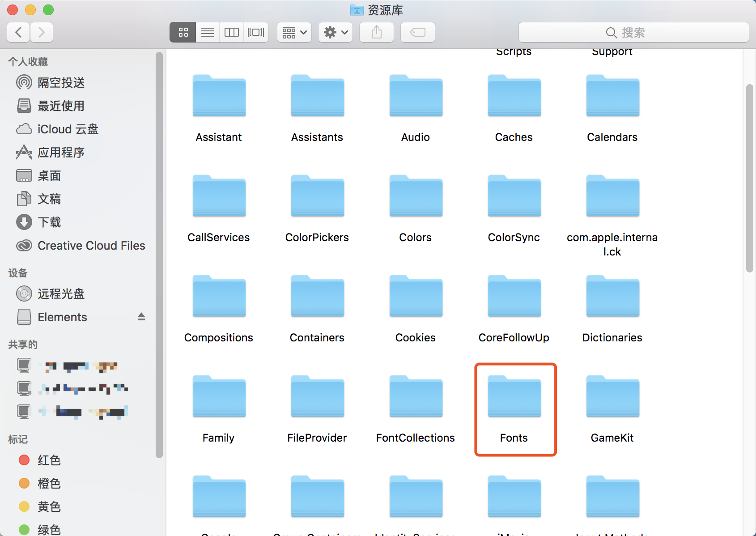Switch to icon view mode
The width and height of the screenshot is (756, 536).
(x=183, y=32)
